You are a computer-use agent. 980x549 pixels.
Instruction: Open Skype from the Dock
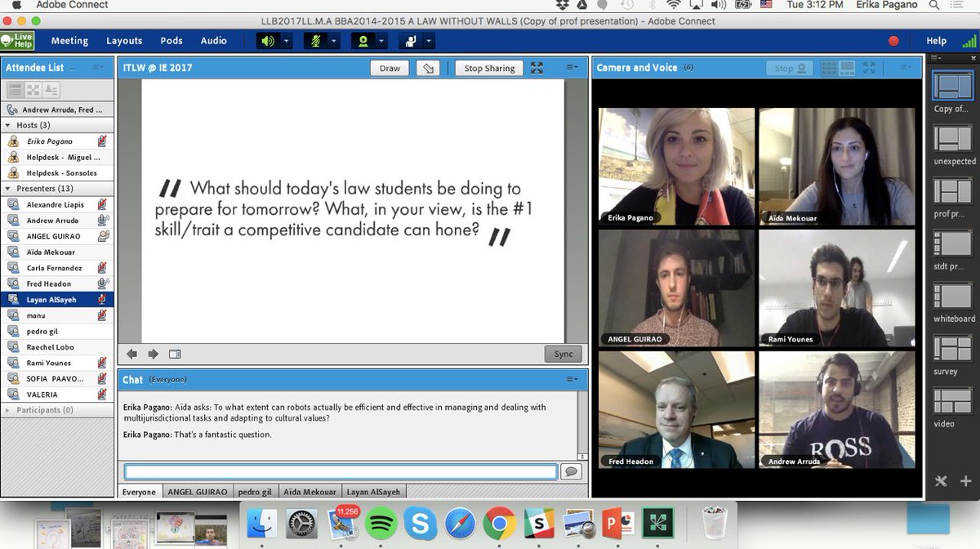pos(420,524)
